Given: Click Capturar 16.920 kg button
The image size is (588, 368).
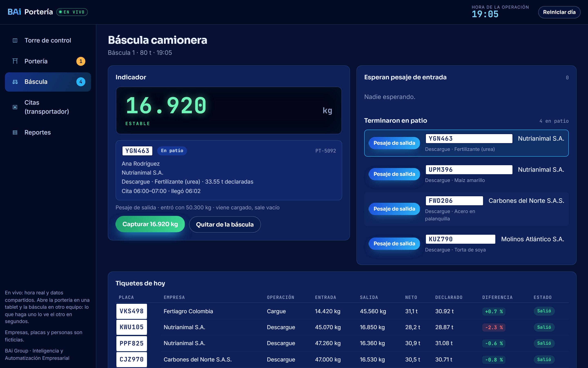Looking at the screenshot, I should (x=150, y=224).
